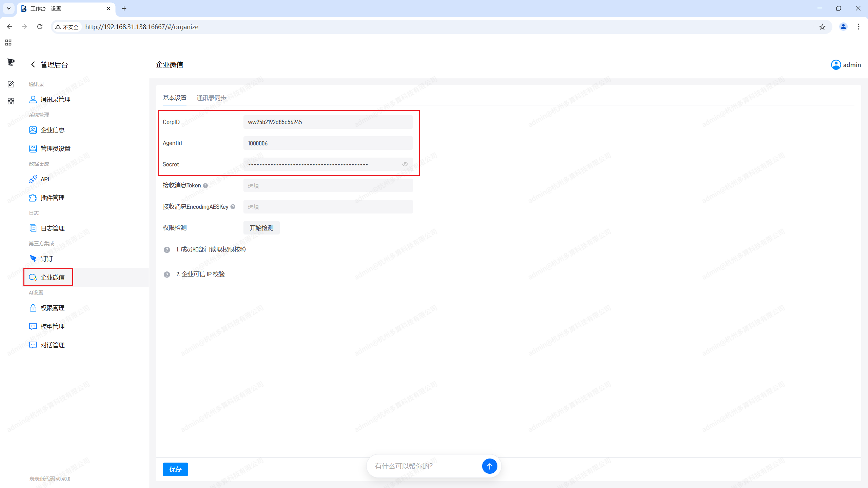Screen dimensions: 868x488
Task: Open a new browser tab
Action: pyautogui.click(x=124, y=8)
